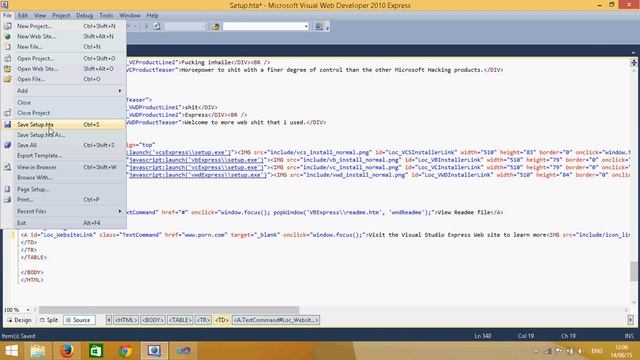This screenshot has width=640, height=360.
Task: Click the Windows Start button
Action: [x=11, y=351]
